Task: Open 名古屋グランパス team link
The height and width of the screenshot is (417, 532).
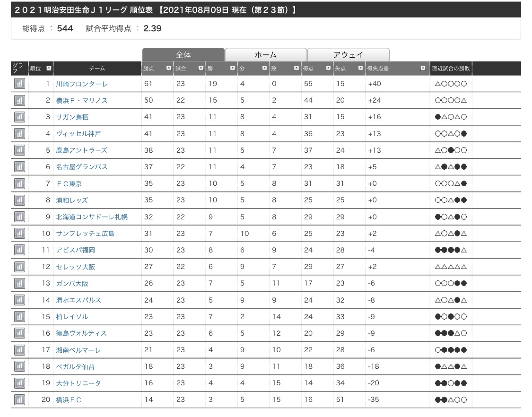Action: (x=82, y=167)
